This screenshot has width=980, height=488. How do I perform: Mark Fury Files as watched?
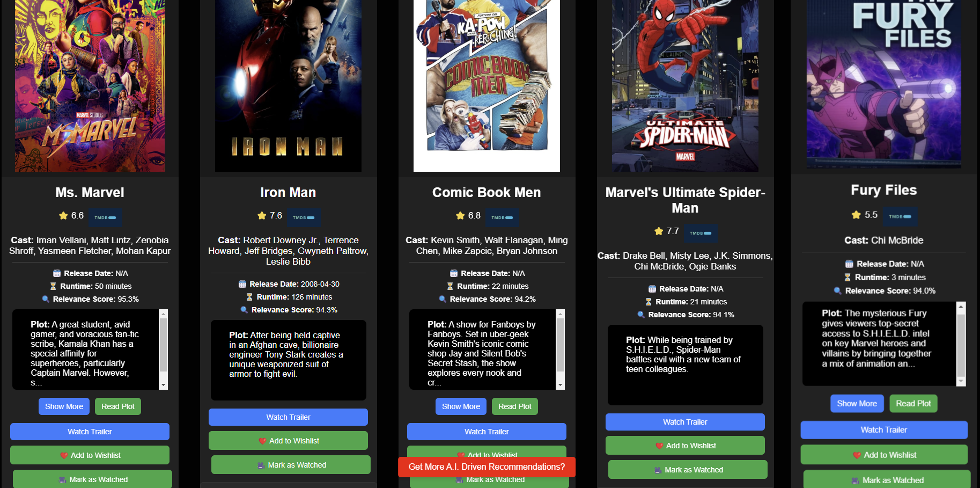tap(887, 479)
